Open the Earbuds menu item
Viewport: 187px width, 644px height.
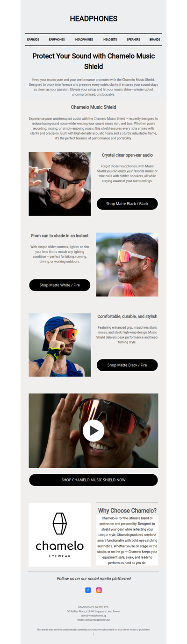click(x=33, y=40)
